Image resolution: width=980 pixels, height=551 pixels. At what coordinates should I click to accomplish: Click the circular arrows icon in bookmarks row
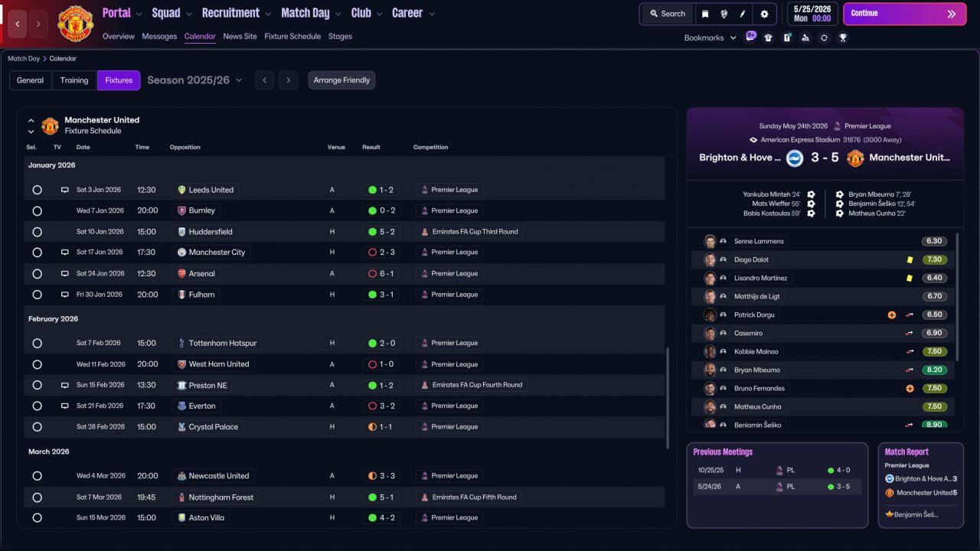[824, 37]
